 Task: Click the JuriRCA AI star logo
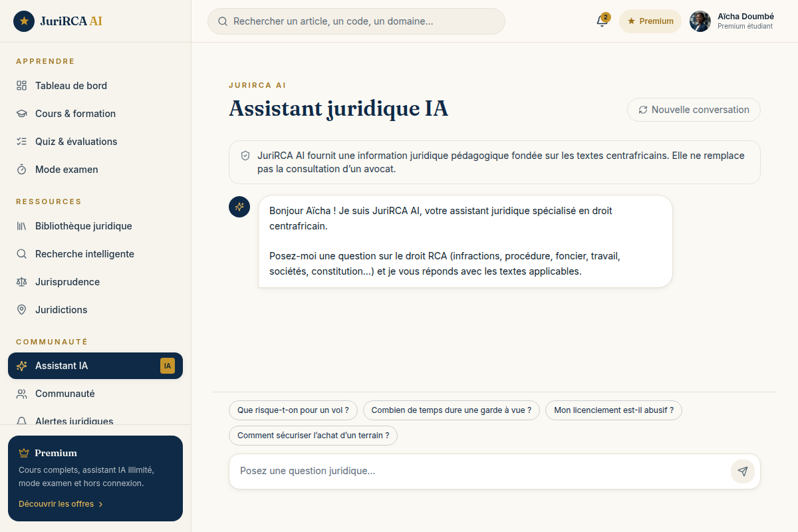(24, 21)
